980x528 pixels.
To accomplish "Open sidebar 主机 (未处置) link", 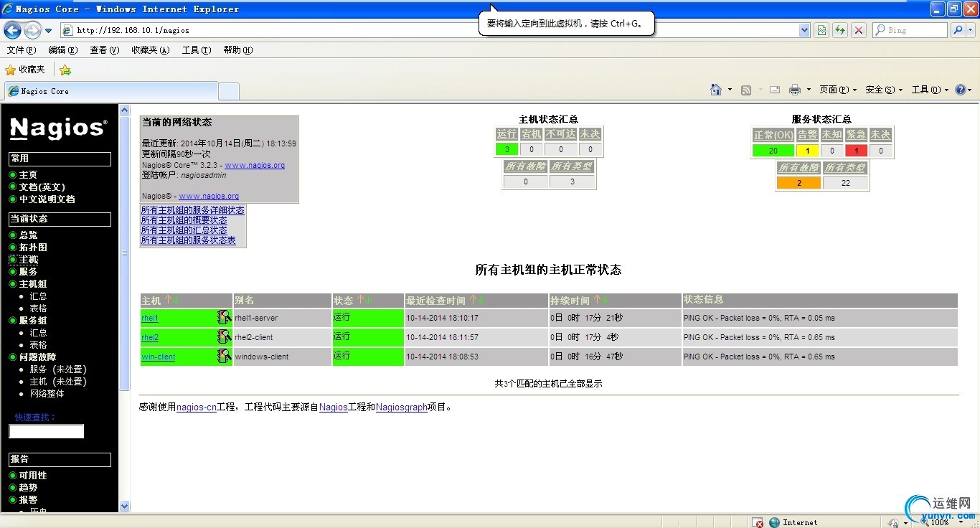I will point(58,382).
